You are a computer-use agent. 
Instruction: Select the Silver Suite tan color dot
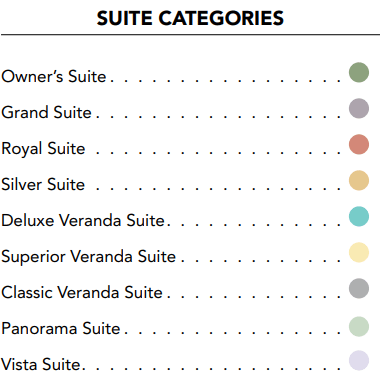point(359,180)
